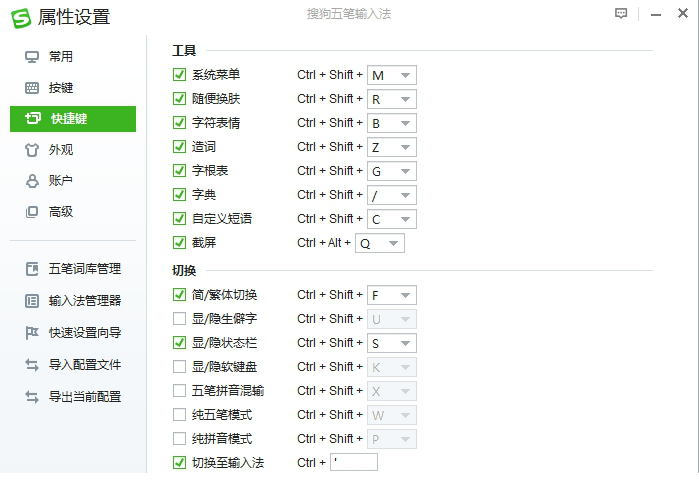Open the 系统菜单 key dropdown showing M

tap(392, 75)
